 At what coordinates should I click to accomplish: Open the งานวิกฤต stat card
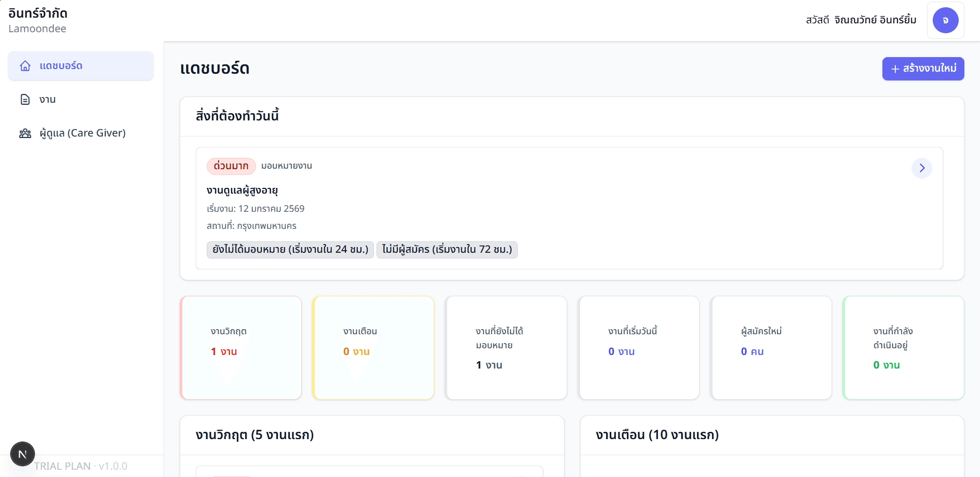tap(241, 348)
